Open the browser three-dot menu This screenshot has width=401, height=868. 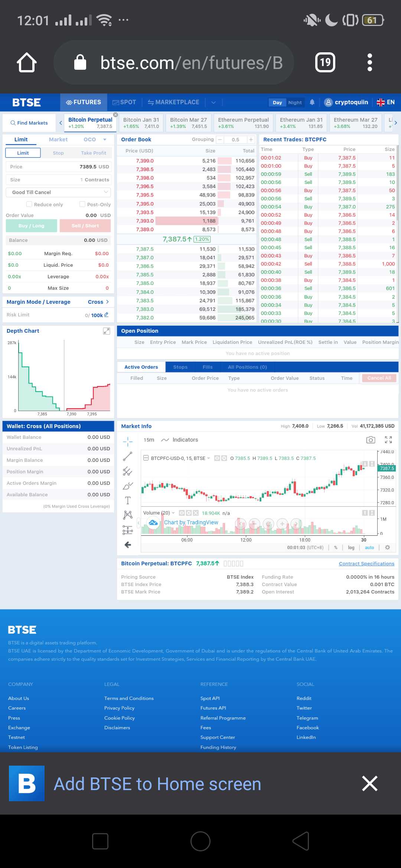click(369, 62)
